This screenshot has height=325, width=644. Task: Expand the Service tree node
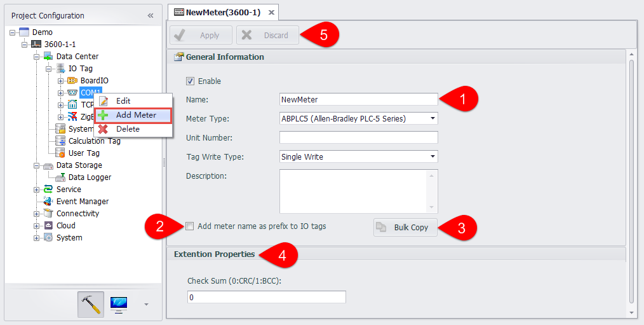[36, 190]
